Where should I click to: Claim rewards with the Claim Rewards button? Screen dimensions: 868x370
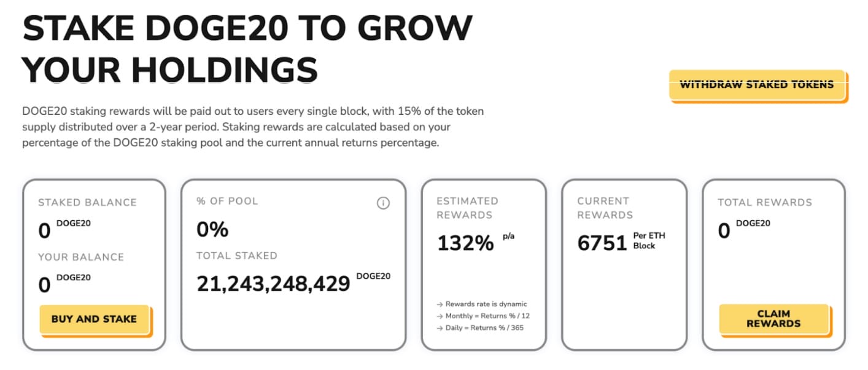pos(773,318)
